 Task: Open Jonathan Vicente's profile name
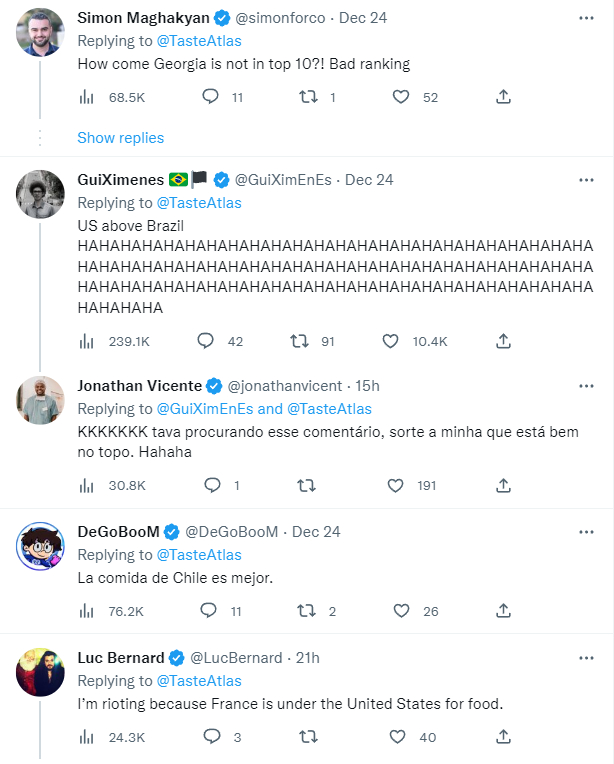[139, 385]
